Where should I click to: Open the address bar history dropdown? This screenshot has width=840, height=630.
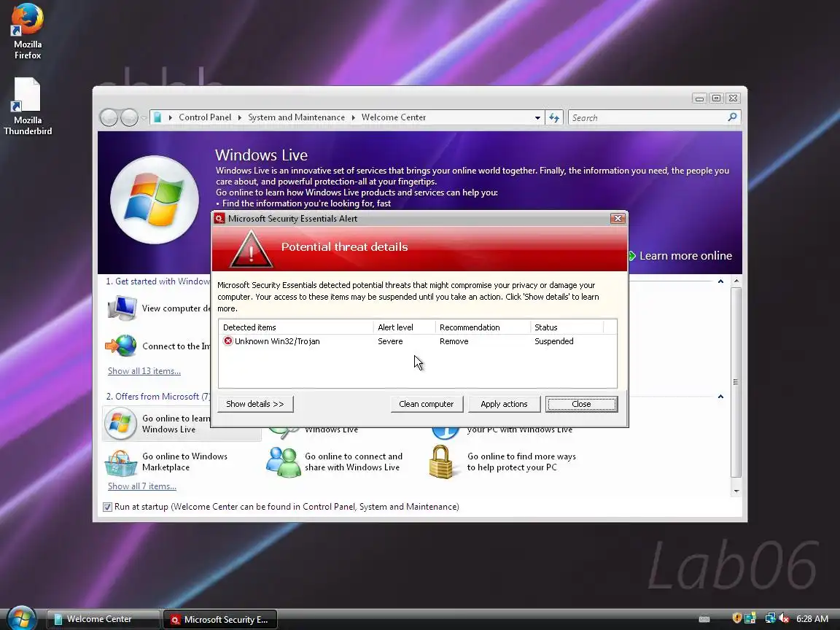click(537, 118)
